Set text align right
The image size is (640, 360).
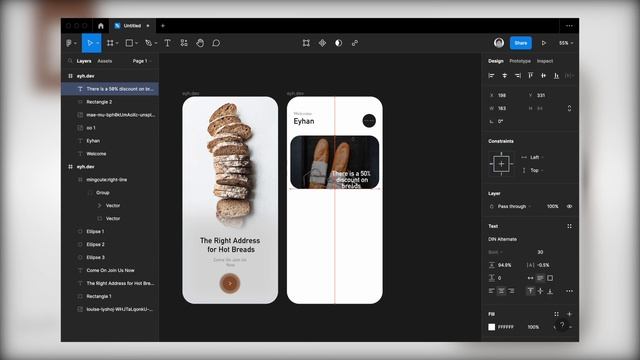(511, 291)
